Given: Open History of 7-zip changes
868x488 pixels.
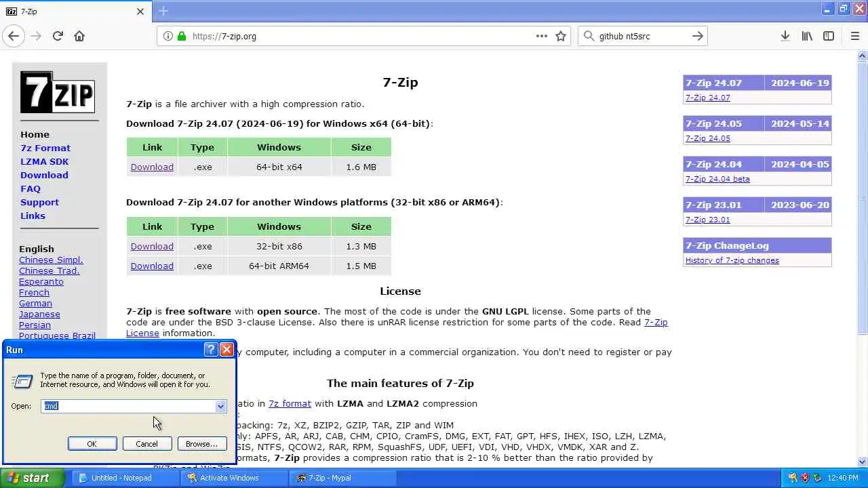Looking at the screenshot, I should pyautogui.click(x=732, y=260).
